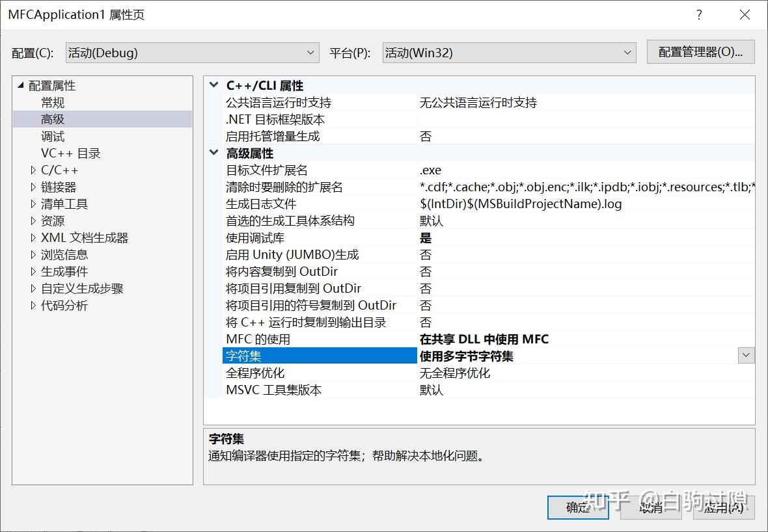Expand the 自定义生成步骤 node arrow
768x532 pixels.
click(33, 288)
